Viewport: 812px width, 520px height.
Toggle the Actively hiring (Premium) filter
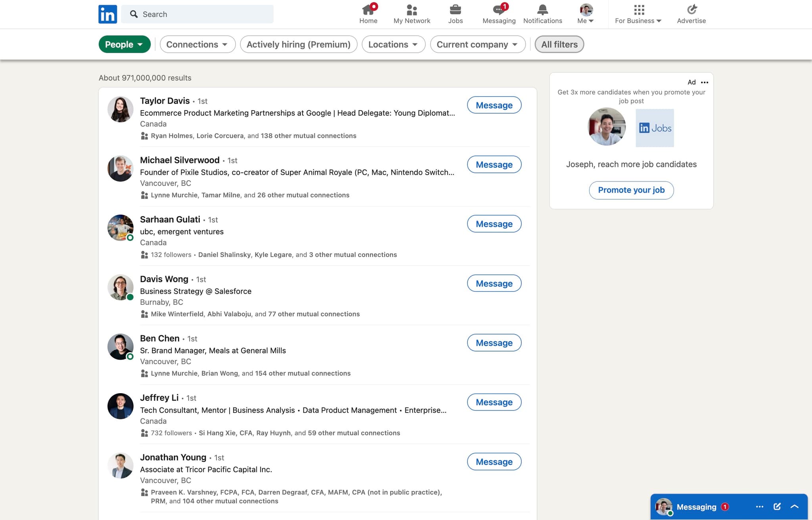click(299, 44)
